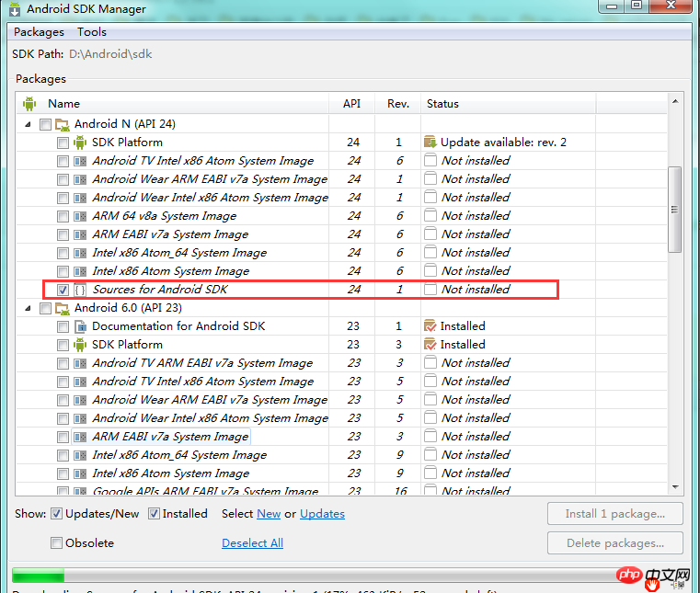Click the API column header
This screenshot has width=700, height=593.
click(x=351, y=104)
